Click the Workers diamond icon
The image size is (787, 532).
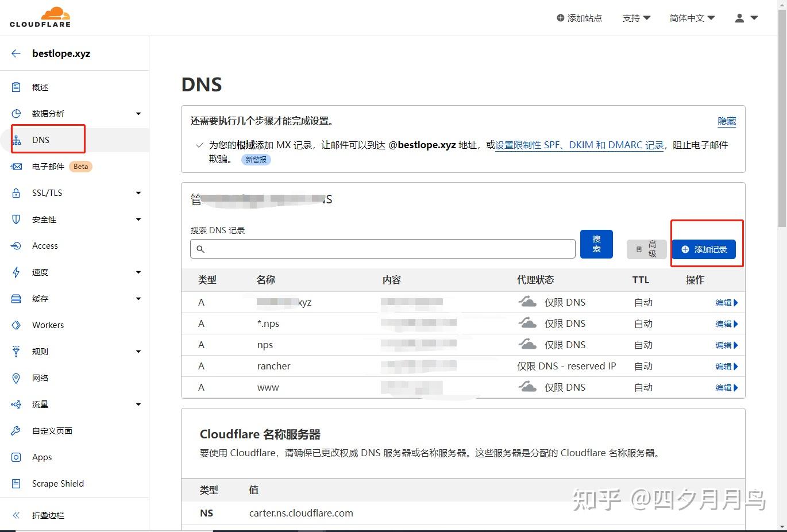16,325
